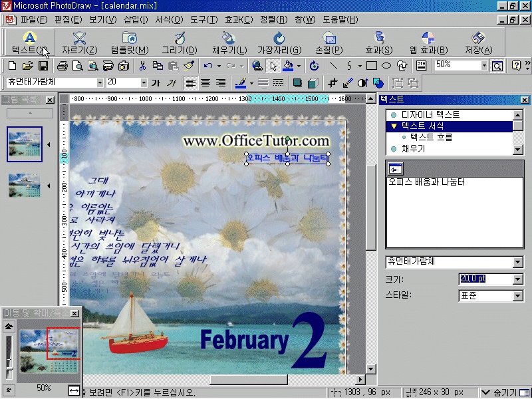The height and width of the screenshot is (399, 532).
Task: Toggle the Select arrow tool
Action: 273,66
